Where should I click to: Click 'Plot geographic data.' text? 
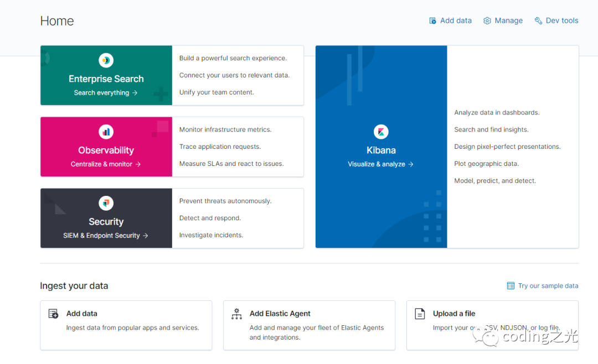pos(487,164)
